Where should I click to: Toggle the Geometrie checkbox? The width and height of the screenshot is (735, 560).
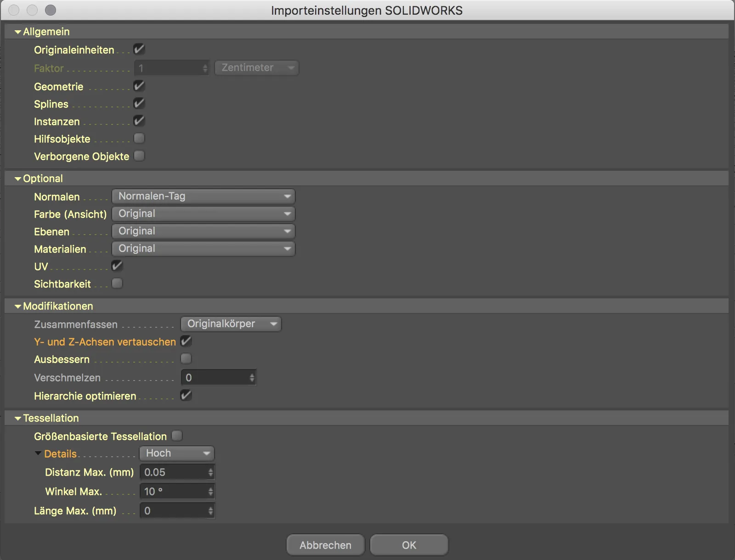point(139,85)
